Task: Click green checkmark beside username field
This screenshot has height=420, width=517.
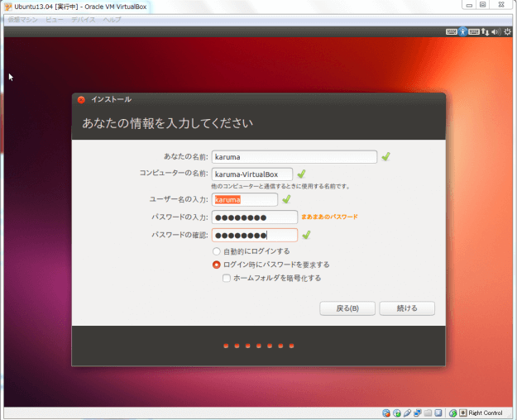Action: click(286, 199)
